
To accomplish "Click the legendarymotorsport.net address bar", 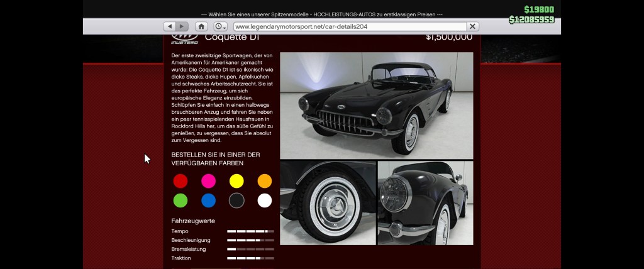I will click(350, 26).
